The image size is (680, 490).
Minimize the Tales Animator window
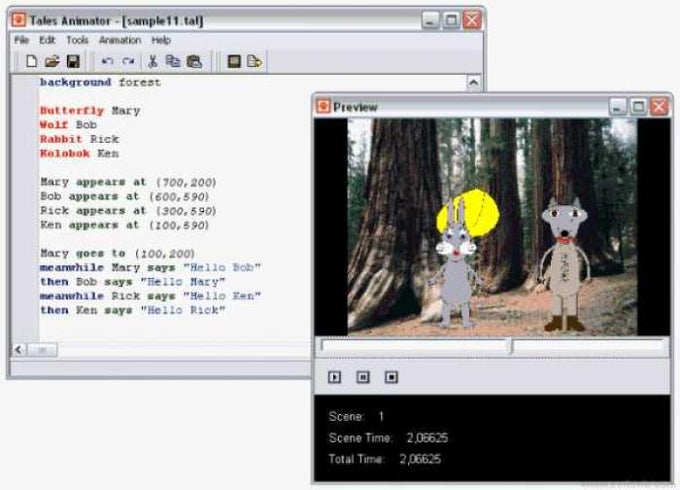[430, 20]
